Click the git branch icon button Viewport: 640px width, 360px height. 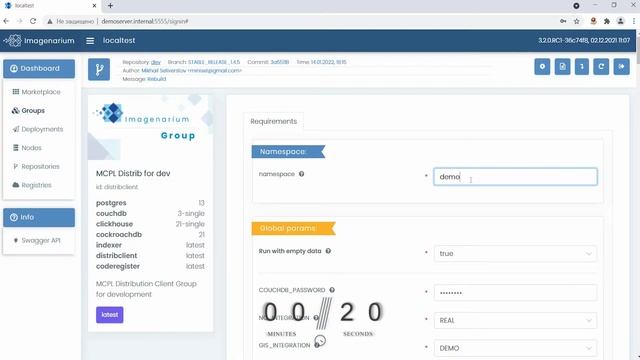point(99,69)
